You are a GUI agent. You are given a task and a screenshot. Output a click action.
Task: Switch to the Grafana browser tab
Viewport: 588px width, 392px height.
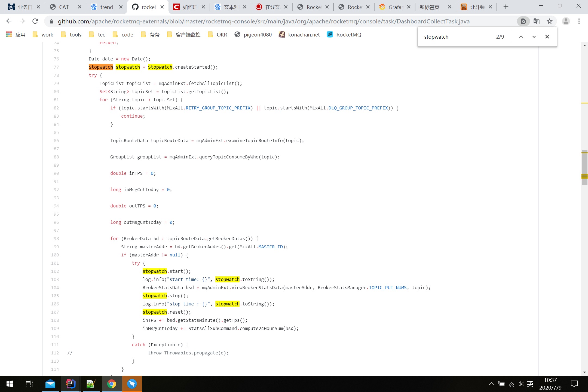pyautogui.click(x=393, y=7)
